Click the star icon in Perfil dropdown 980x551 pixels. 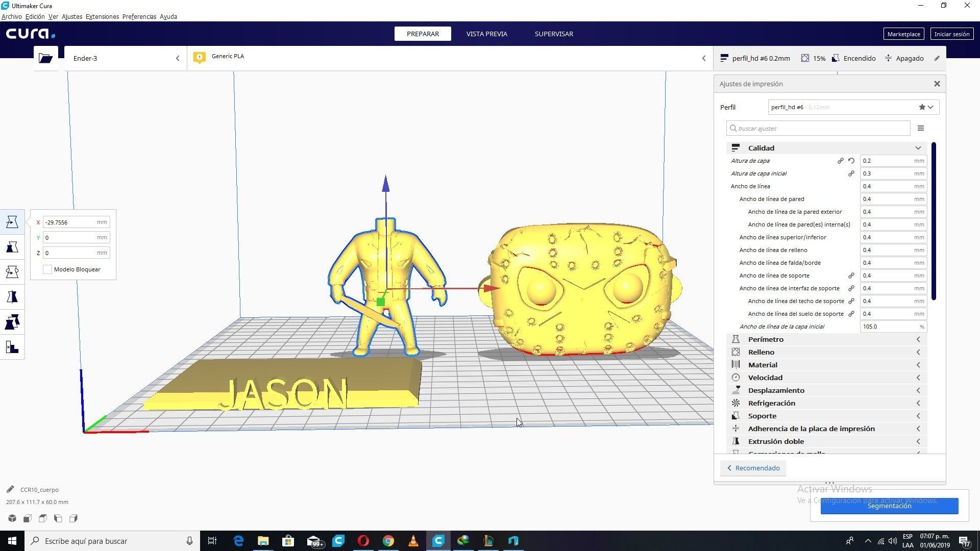coord(922,107)
